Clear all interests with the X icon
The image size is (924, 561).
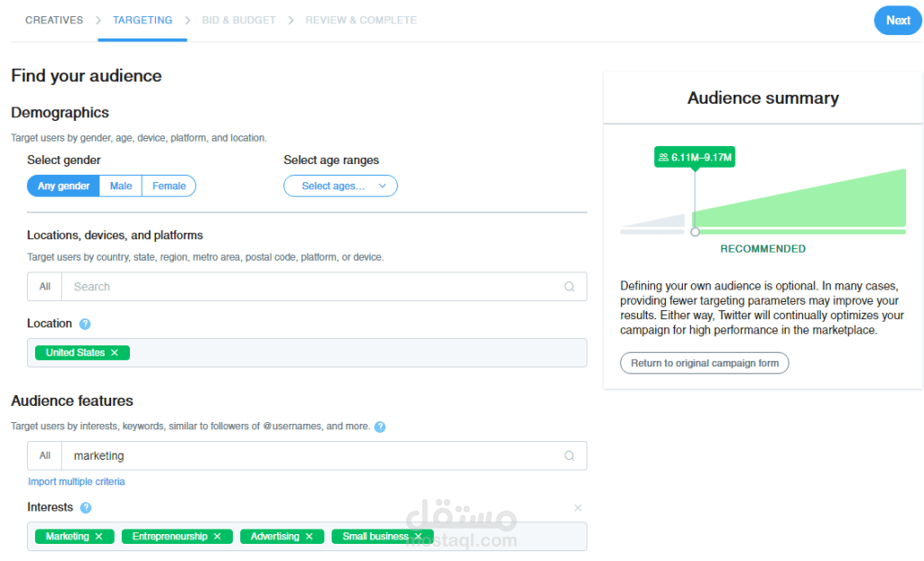click(x=577, y=508)
